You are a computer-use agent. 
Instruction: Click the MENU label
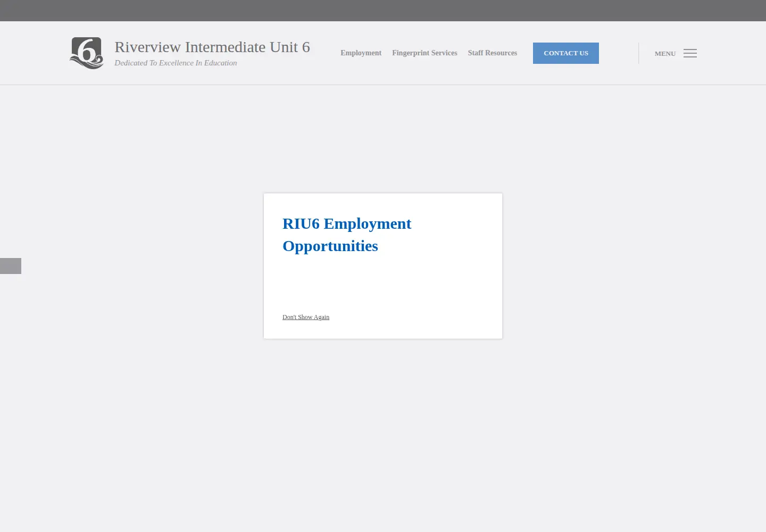coord(665,54)
